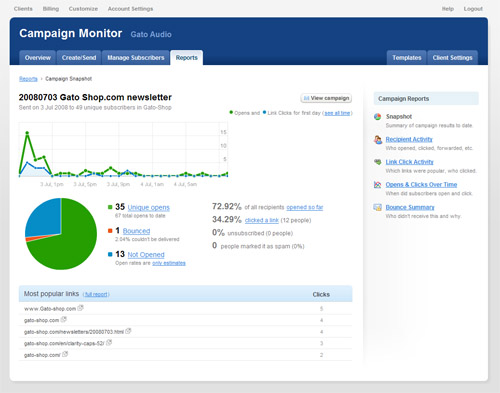Open Customize in the top menu
The width and height of the screenshot is (500, 393).
[x=83, y=9]
